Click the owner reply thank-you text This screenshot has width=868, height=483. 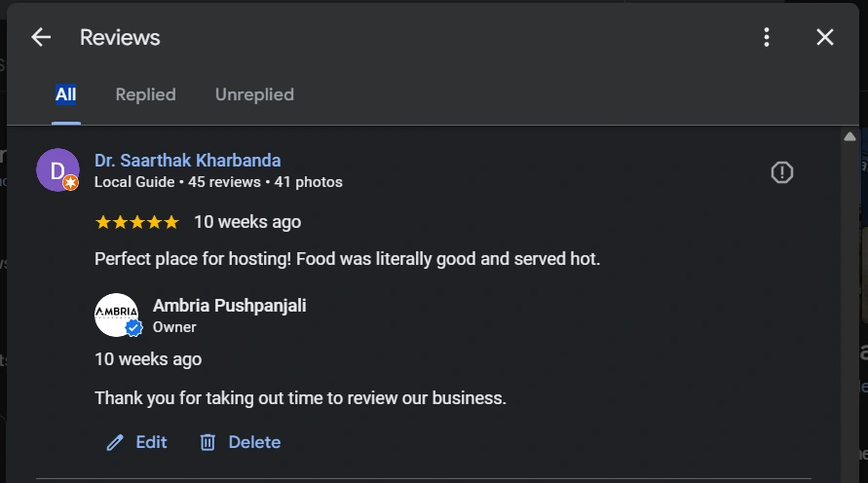pyautogui.click(x=300, y=397)
